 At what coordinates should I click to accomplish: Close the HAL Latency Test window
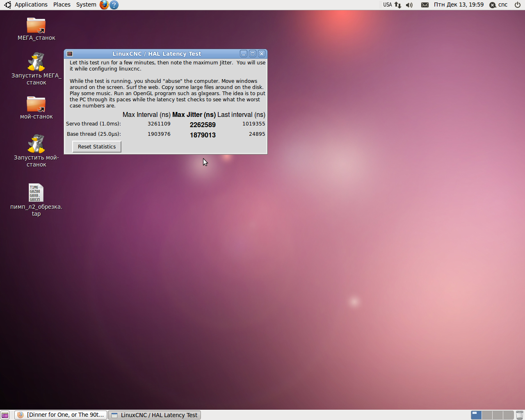tap(262, 54)
